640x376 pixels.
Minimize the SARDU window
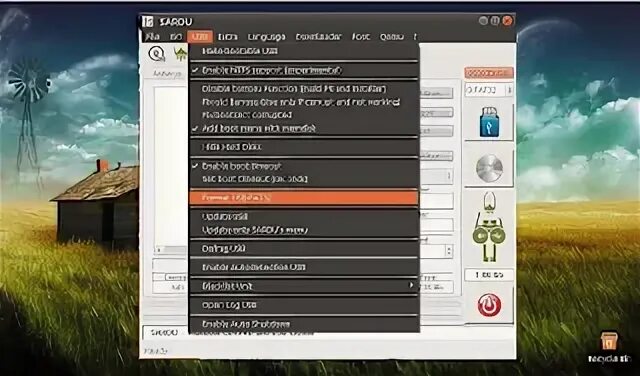pyautogui.click(x=483, y=20)
